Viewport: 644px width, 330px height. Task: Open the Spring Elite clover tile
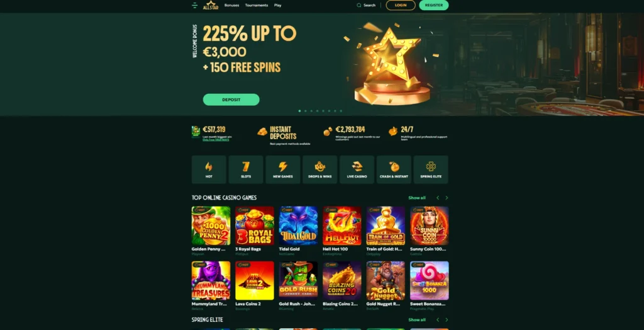pyautogui.click(x=431, y=169)
